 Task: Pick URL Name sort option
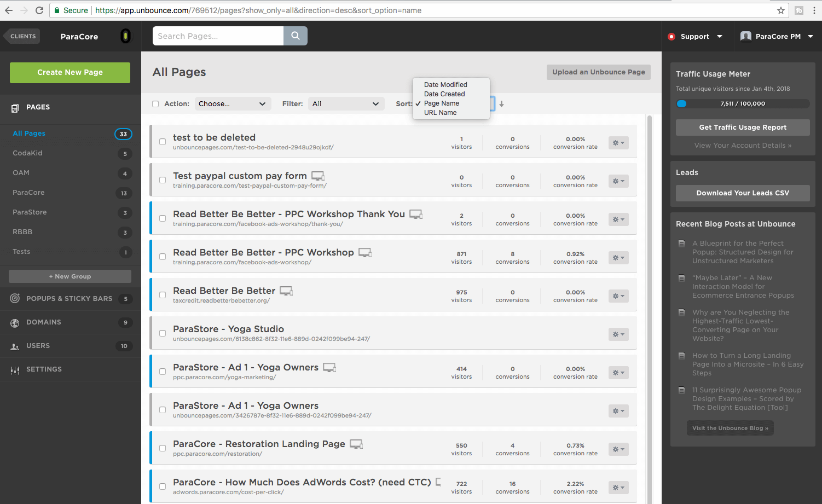440,113
